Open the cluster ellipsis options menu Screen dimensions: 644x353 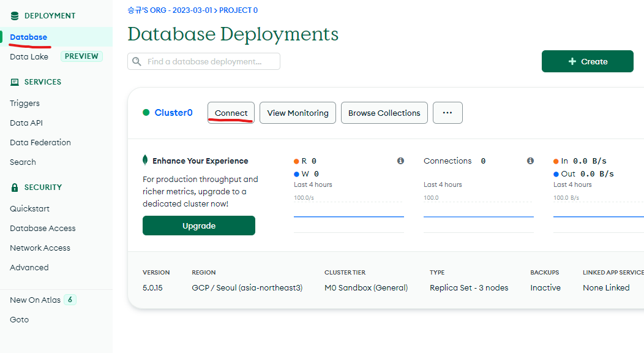[447, 113]
